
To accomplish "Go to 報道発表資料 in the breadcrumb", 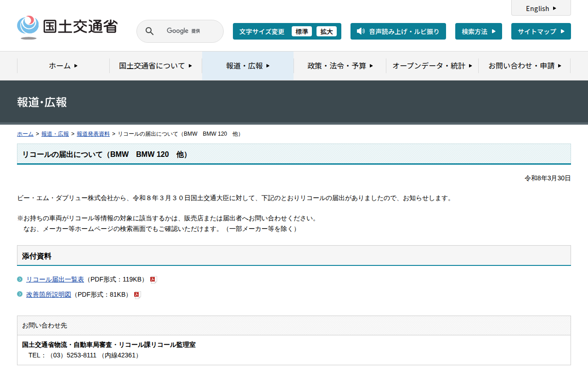I will tap(93, 134).
